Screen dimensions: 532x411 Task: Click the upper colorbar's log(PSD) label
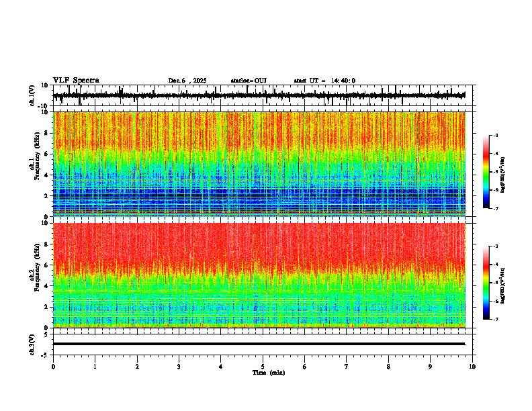(x=502, y=175)
